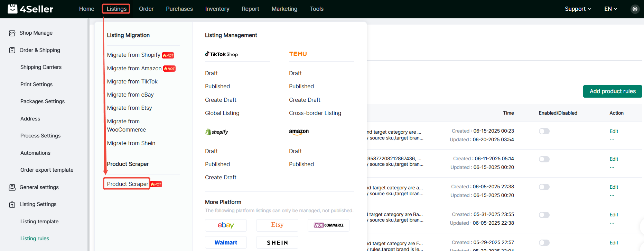Open more actions for rule created 06-11-2025 05:14
644x251 pixels.
[x=612, y=168]
